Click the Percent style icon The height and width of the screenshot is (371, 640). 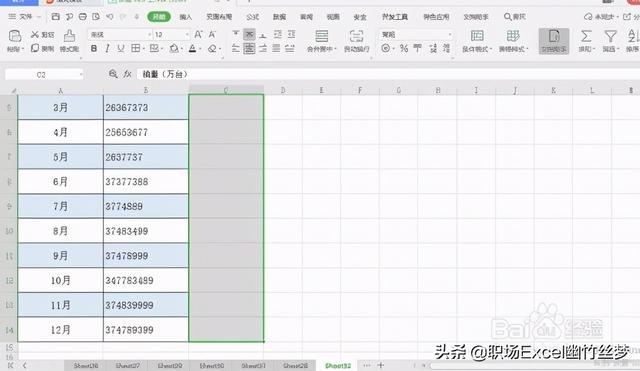point(404,49)
